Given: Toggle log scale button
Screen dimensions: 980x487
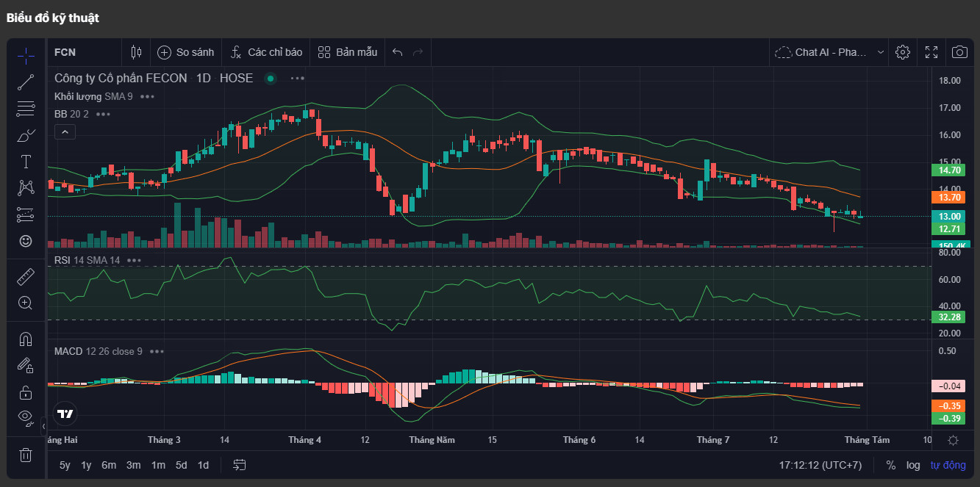Looking at the screenshot, I should coord(913,465).
